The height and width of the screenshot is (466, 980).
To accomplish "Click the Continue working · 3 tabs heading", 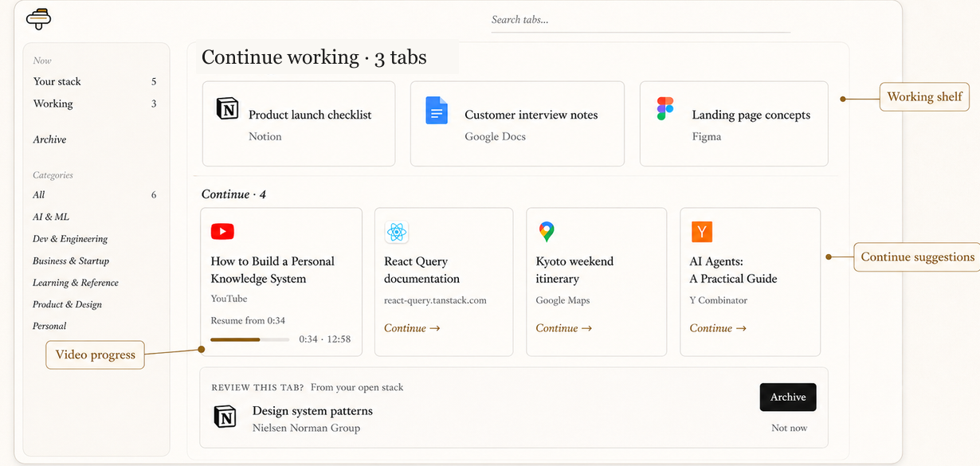I will coord(314,57).
